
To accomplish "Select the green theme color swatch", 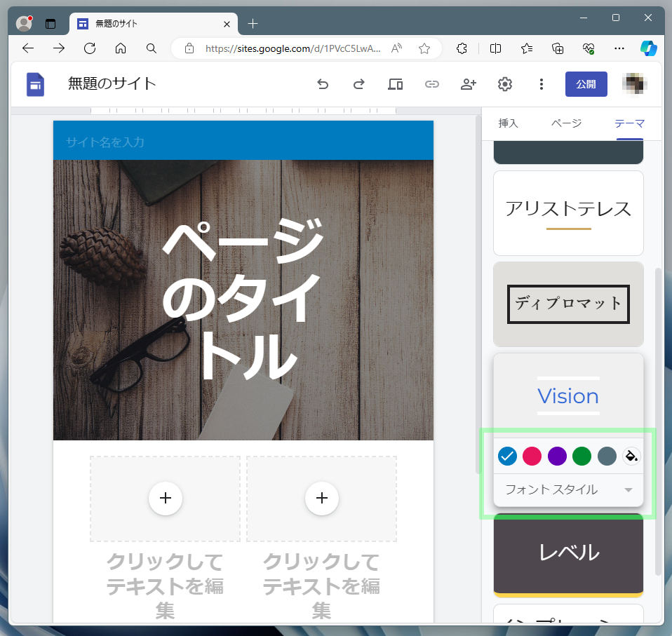I will (582, 456).
